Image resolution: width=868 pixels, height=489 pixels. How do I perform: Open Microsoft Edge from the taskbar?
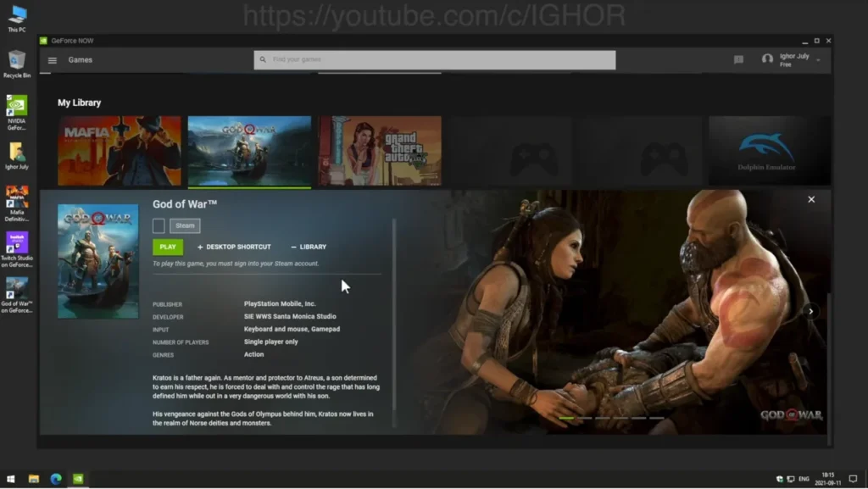(x=56, y=479)
